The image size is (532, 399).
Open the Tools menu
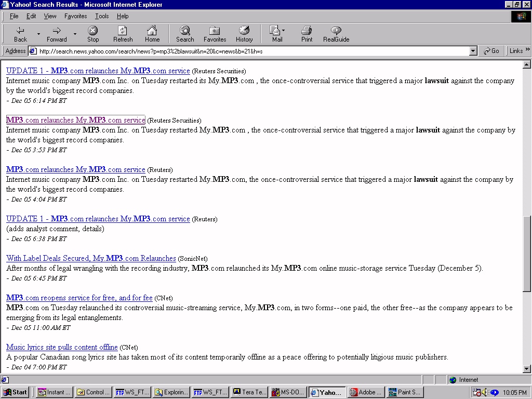pyautogui.click(x=102, y=16)
